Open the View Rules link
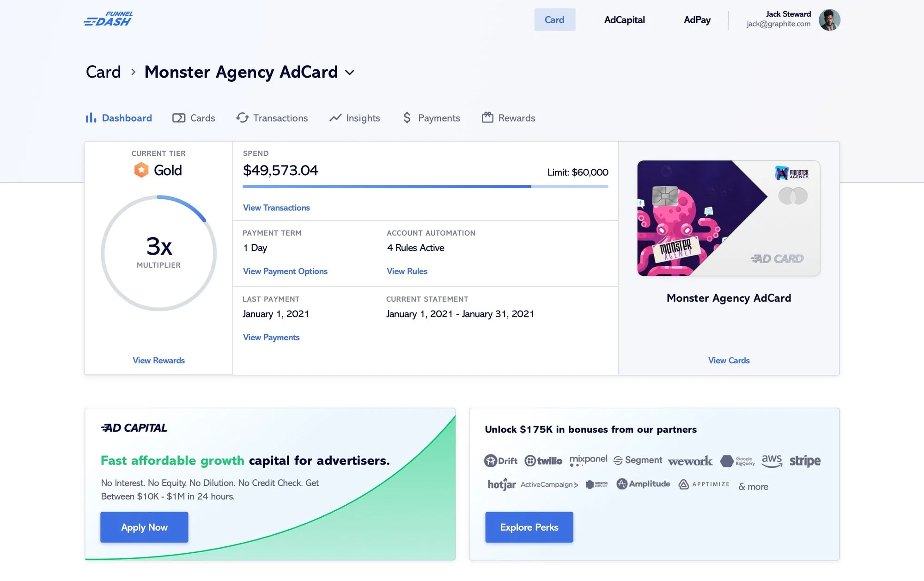924x581 pixels. pyautogui.click(x=407, y=271)
